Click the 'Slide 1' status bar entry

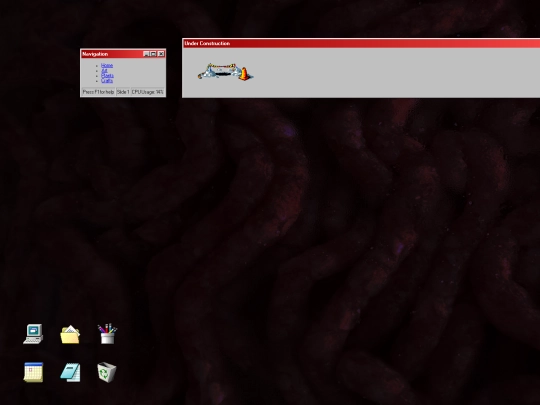tap(123, 92)
